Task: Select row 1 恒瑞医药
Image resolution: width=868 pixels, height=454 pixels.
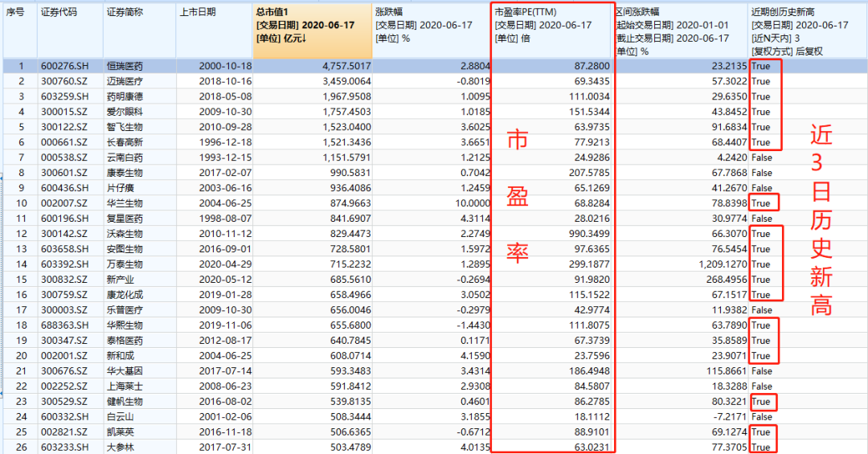Action: 435,66
